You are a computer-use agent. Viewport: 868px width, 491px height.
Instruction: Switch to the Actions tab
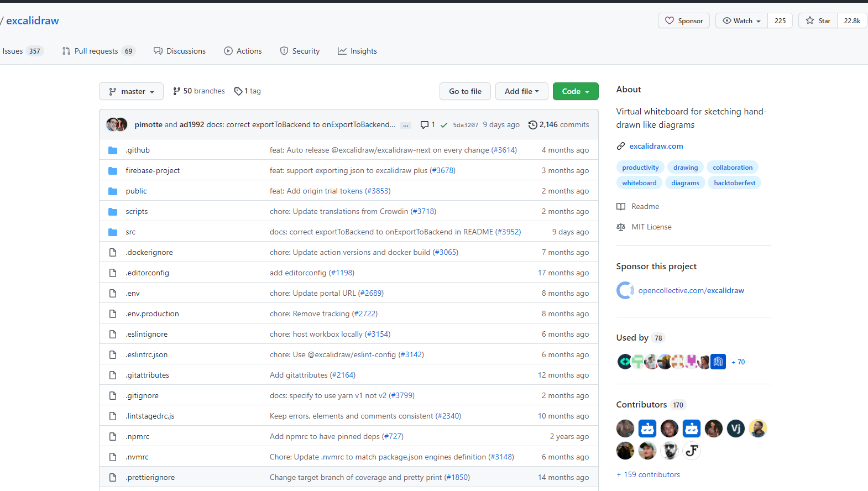tap(243, 51)
